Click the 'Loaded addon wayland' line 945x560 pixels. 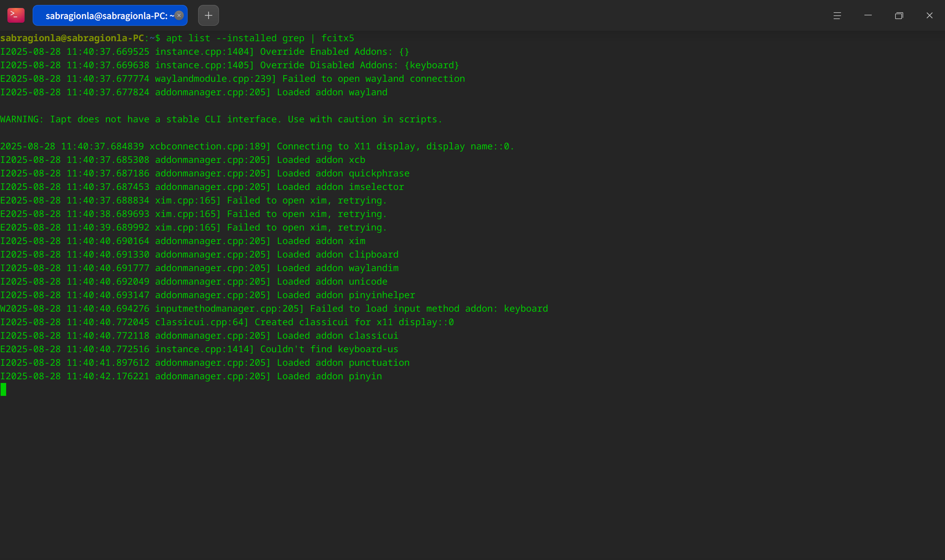194,93
